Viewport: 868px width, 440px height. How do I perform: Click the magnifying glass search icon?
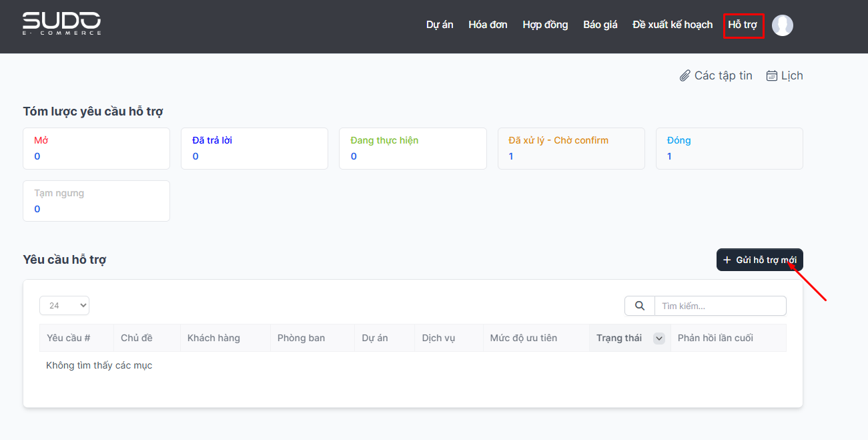640,306
